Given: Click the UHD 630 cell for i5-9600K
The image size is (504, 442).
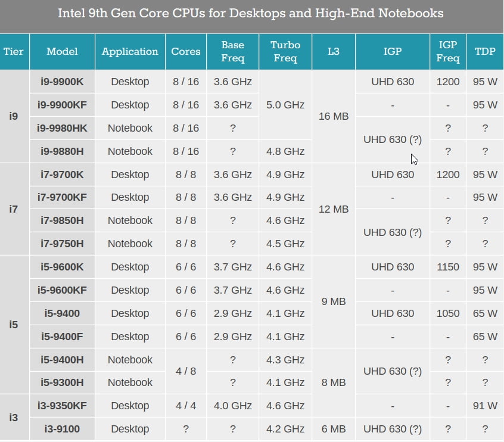Looking at the screenshot, I should tap(392, 267).
